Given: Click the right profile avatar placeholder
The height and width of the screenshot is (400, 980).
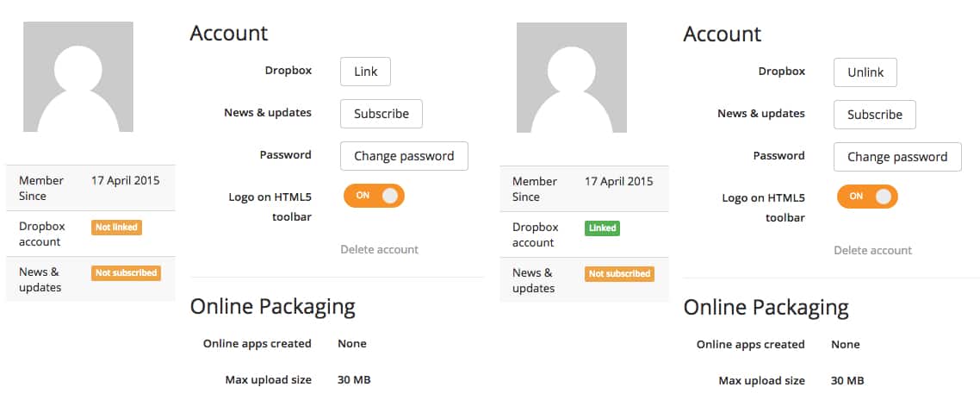Looking at the screenshot, I should [x=572, y=78].
